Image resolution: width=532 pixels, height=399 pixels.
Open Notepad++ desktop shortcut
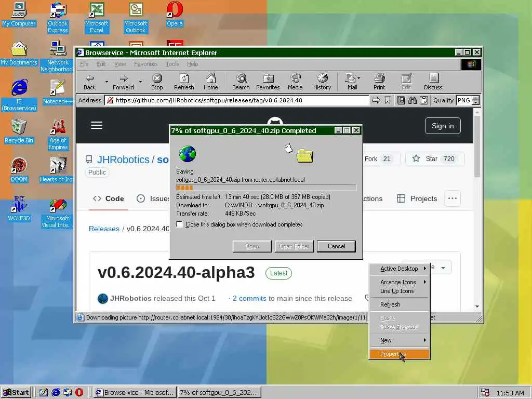coord(58,92)
